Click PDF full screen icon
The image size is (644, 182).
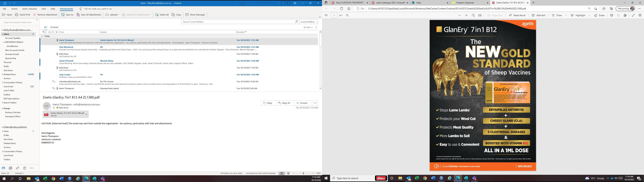(x=633, y=15)
